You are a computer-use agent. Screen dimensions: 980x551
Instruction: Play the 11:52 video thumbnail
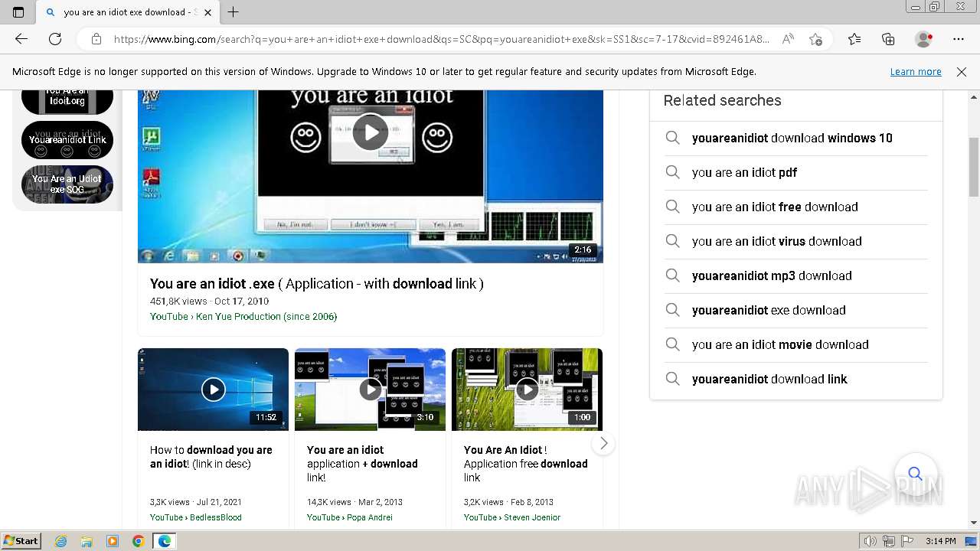pyautogui.click(x=213, y=390)
